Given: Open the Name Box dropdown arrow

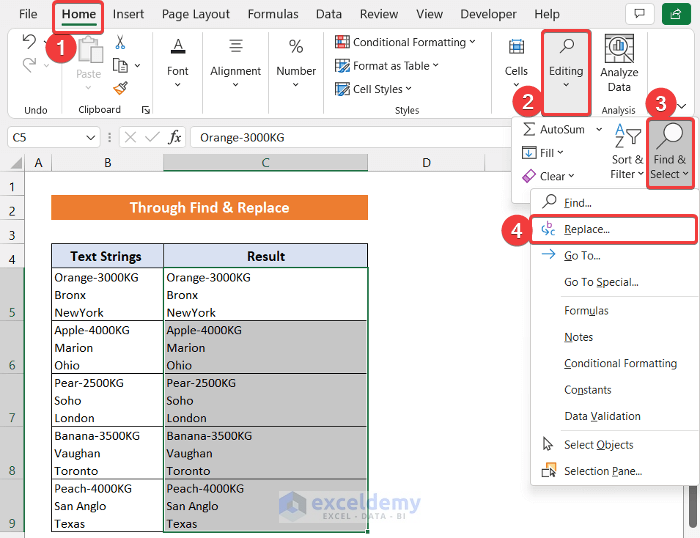Looking at the screenshot, I should [91, 138].
